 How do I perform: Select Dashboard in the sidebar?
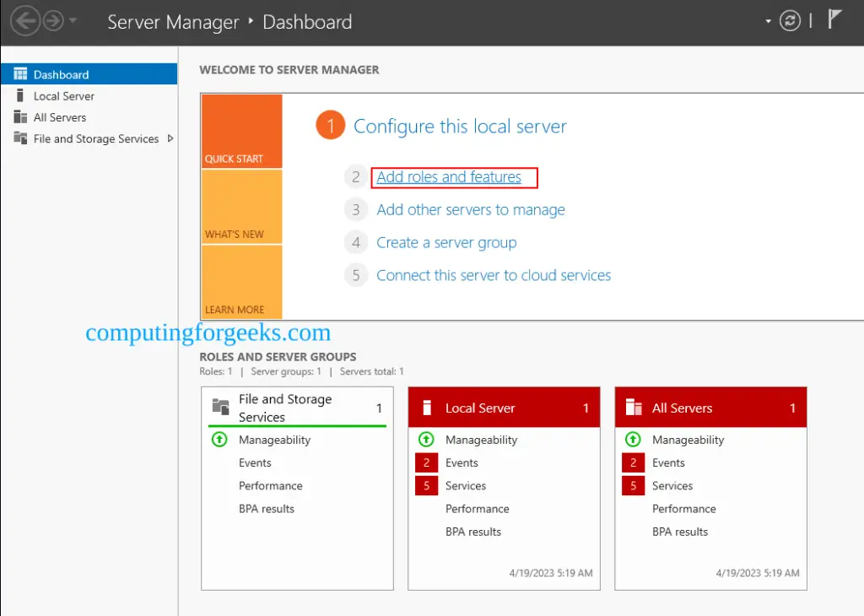(89, 74)
